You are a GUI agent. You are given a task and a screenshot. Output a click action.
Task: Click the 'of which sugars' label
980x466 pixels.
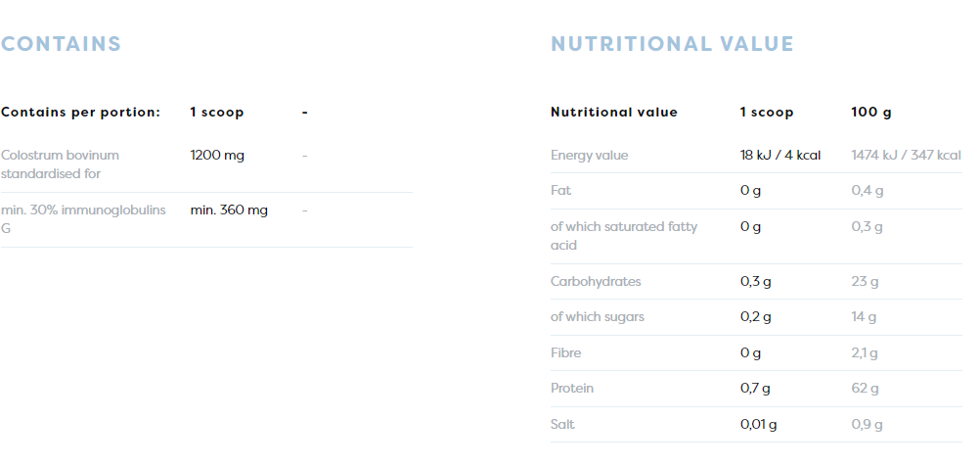[x=597, y=317]
